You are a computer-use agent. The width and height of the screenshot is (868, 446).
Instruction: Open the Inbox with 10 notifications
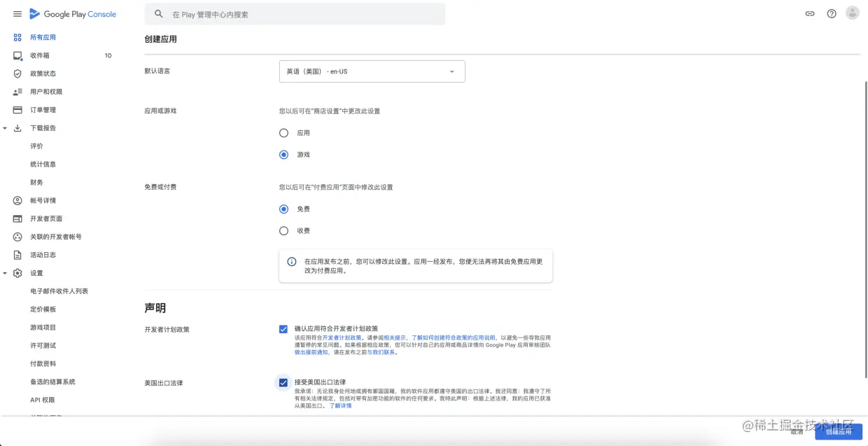(x=43, y=55)
